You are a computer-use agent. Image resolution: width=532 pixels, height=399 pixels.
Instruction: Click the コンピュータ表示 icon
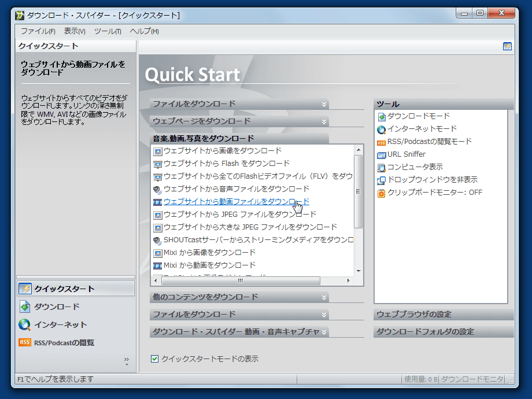click(381, 168)
